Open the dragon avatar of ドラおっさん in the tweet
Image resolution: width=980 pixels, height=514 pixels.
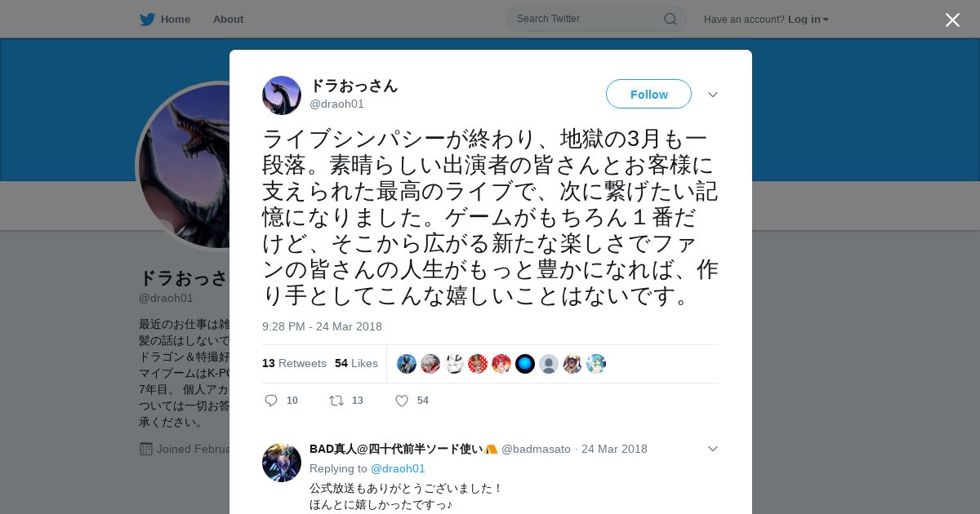point(282,95)
